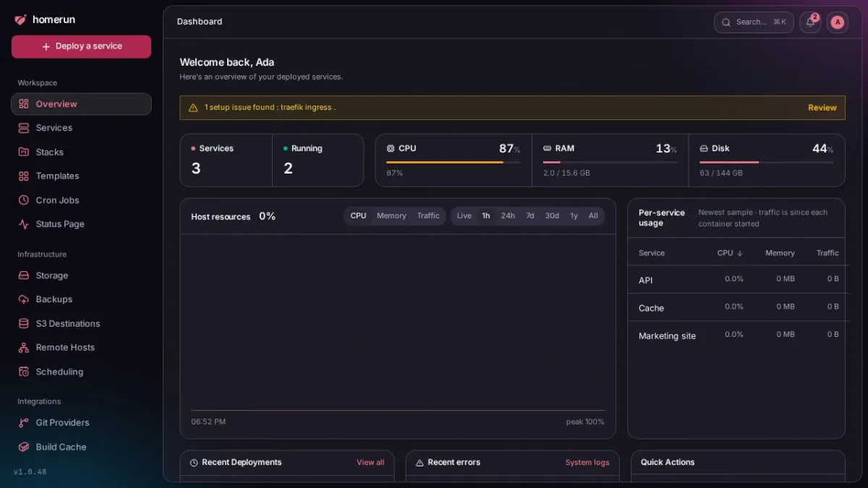Click the CPU chip icon
Screen dimensions: 868x488
click(x=391, y=148)
